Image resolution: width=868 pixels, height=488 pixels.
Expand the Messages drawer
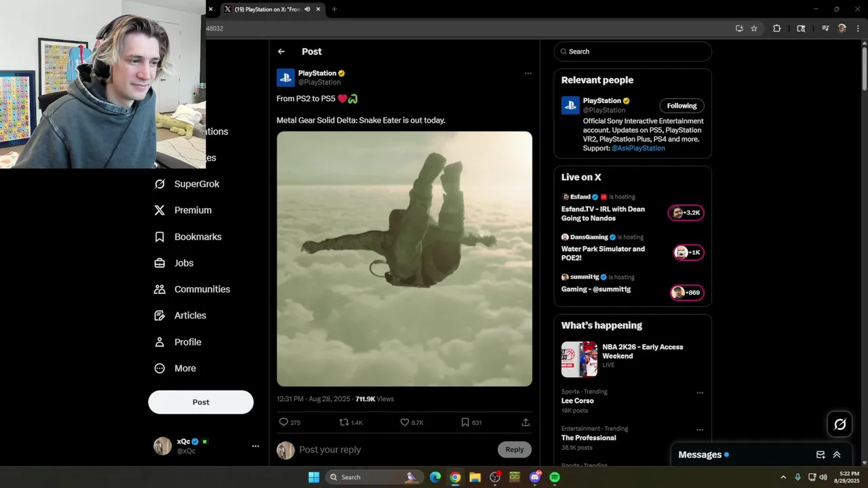(x=837, y=455)
